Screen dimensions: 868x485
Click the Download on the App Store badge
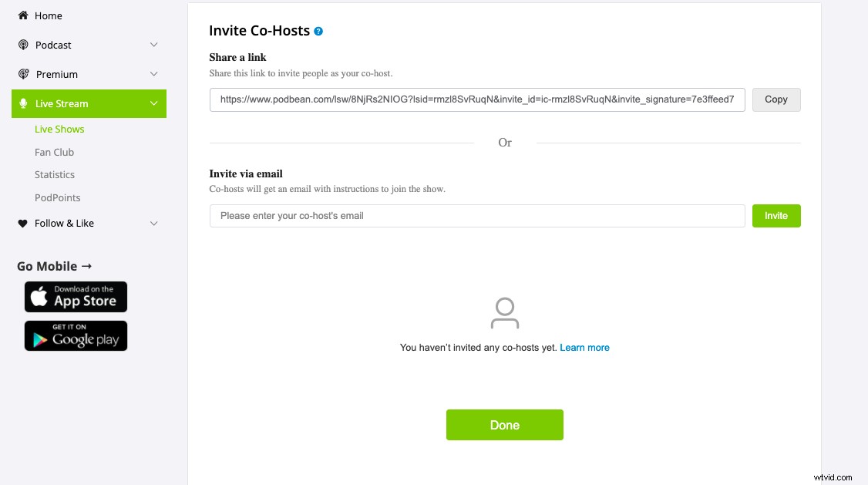point(76,297)
